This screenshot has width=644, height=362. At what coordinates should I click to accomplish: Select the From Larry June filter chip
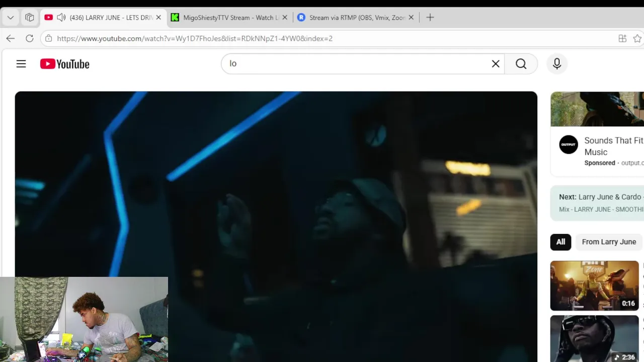pos(609,242)
